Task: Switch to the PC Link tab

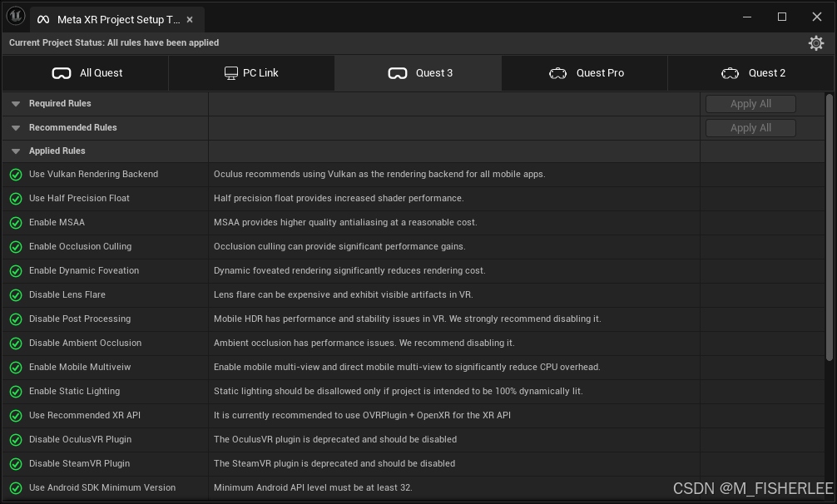Action: (251, 73)
